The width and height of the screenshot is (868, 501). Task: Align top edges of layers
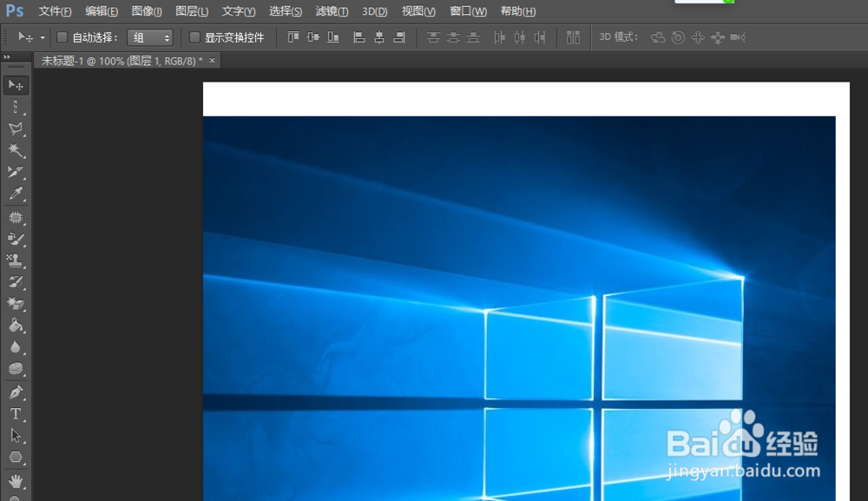tap(293, 37)
